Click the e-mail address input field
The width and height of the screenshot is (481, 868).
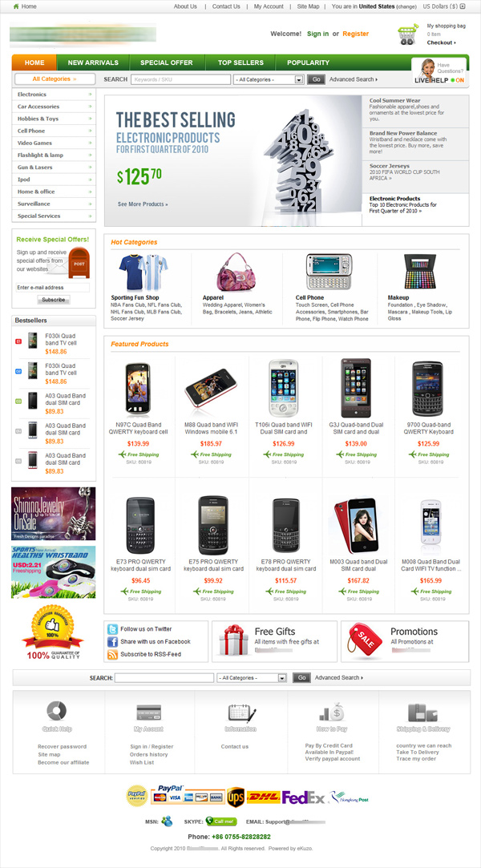(53, 288)
